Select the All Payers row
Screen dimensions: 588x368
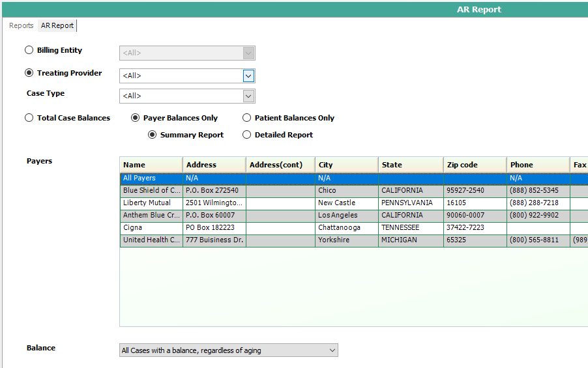tap(354, 178)
